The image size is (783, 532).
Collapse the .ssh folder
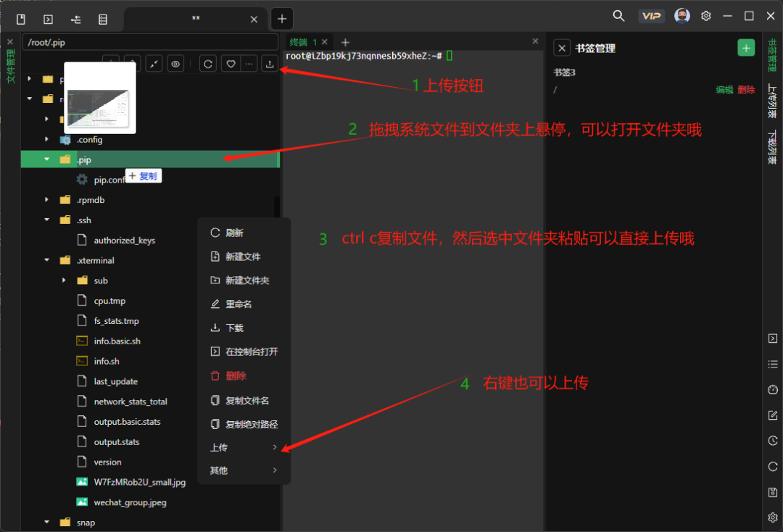pos(46,220)
